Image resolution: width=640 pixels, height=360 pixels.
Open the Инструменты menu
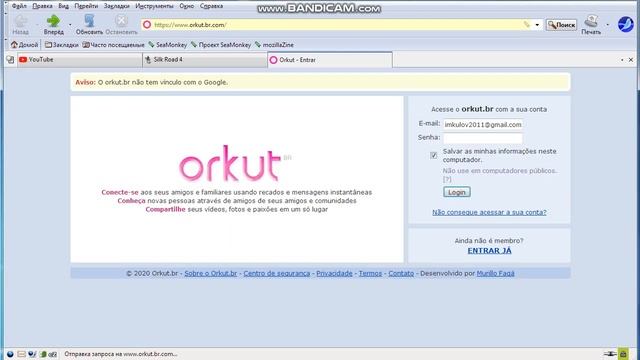[x=154, y=6]
